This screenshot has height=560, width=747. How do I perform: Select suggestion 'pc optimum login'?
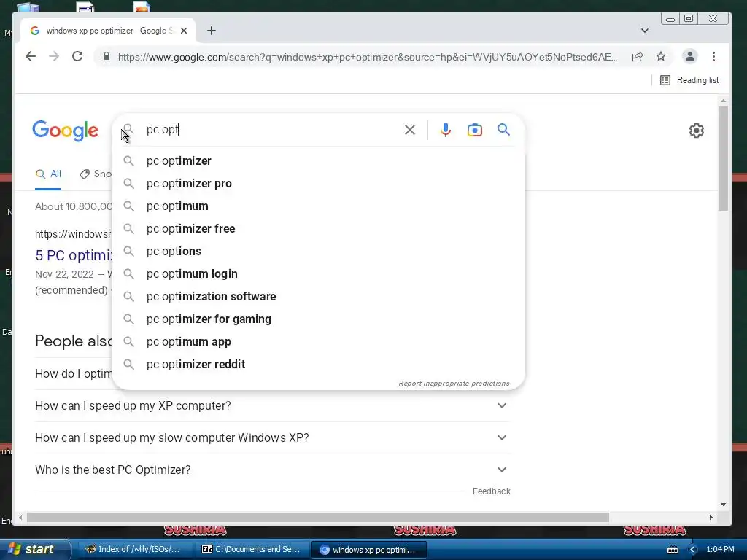coord(318,274)
